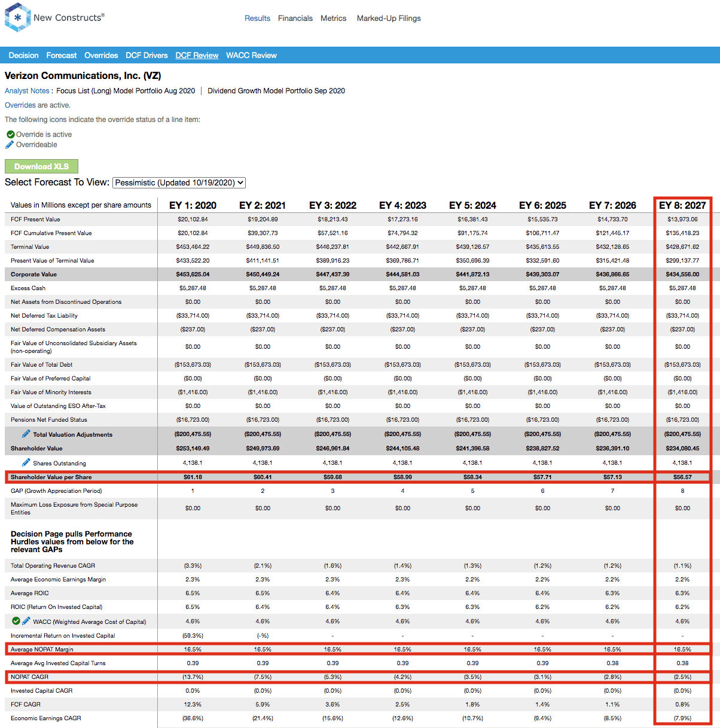Open the Metrics menu

point(334,19)
